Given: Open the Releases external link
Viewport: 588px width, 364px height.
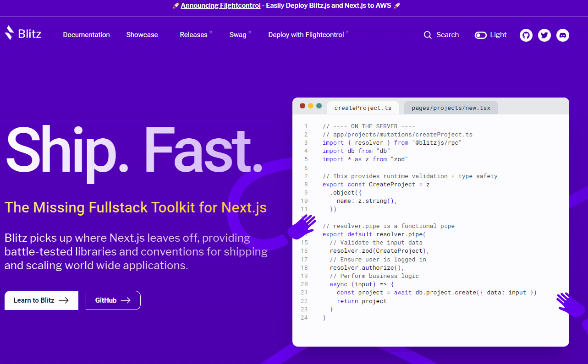Looking at the screenshot, I should pyautogui.click(x=193, y=35).
